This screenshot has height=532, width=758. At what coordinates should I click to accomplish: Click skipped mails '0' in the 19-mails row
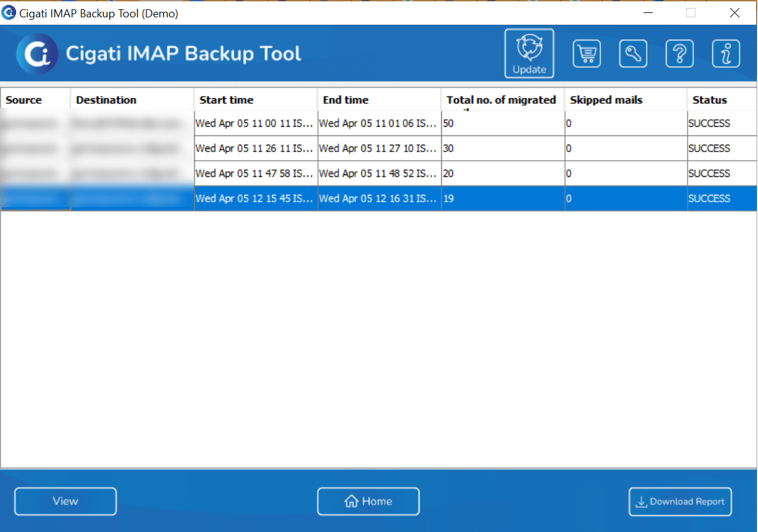tap(626, 199)
